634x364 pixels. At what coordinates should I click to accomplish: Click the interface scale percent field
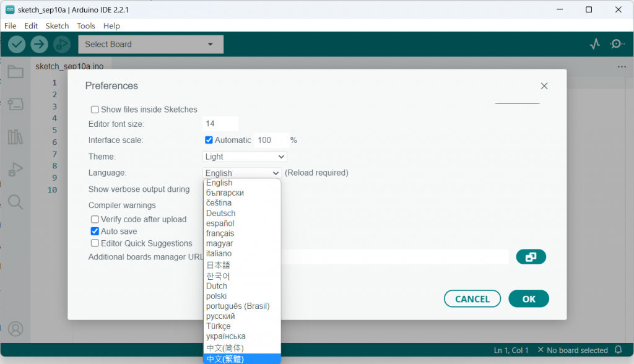pos(272,140)
